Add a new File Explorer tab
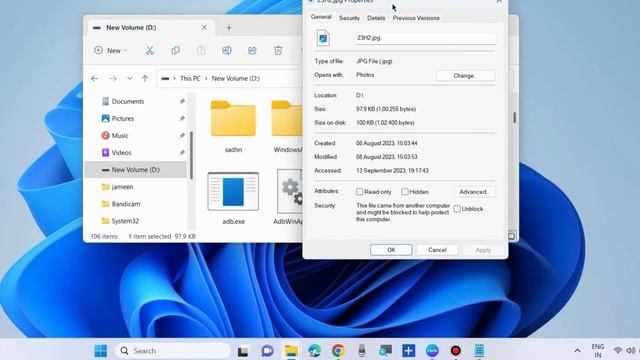The width and height of the screenshot is (640, 360). [x=229, y=28]
